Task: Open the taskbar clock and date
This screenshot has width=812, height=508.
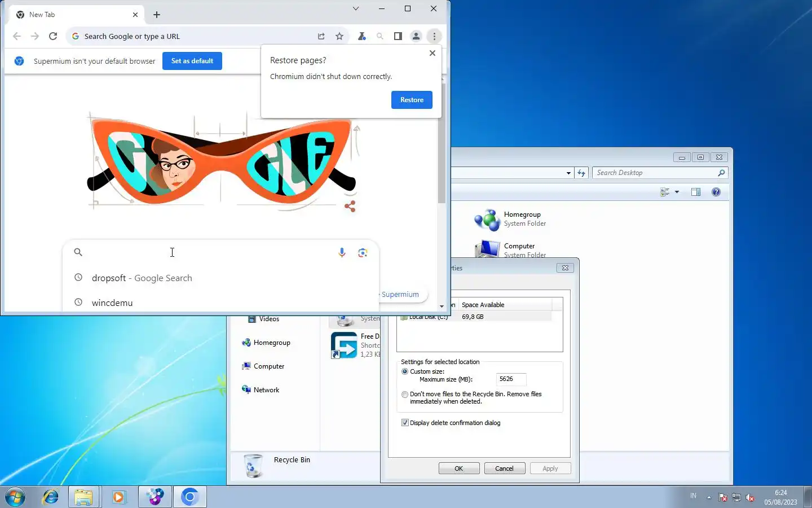Action: (x=781, y=497)
